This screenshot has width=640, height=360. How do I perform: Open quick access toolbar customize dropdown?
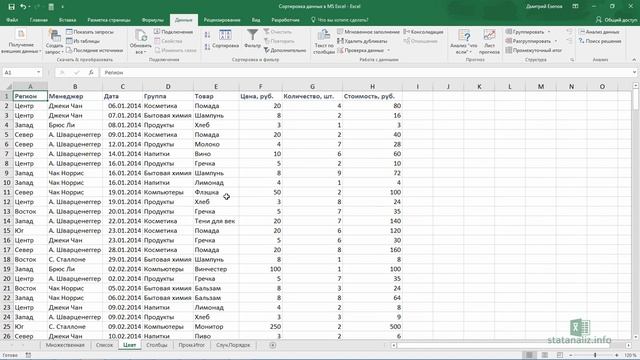(x=62, y=7)
